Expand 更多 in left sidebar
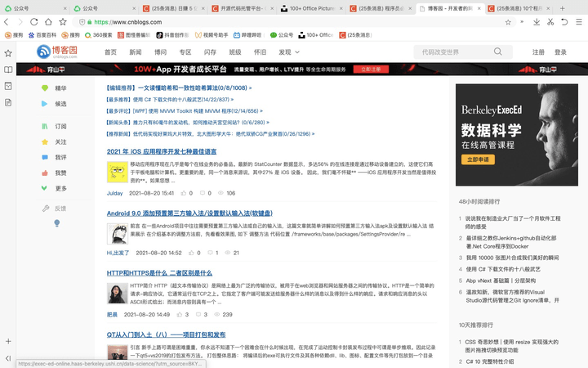The image size is (588, 368). 55,188
